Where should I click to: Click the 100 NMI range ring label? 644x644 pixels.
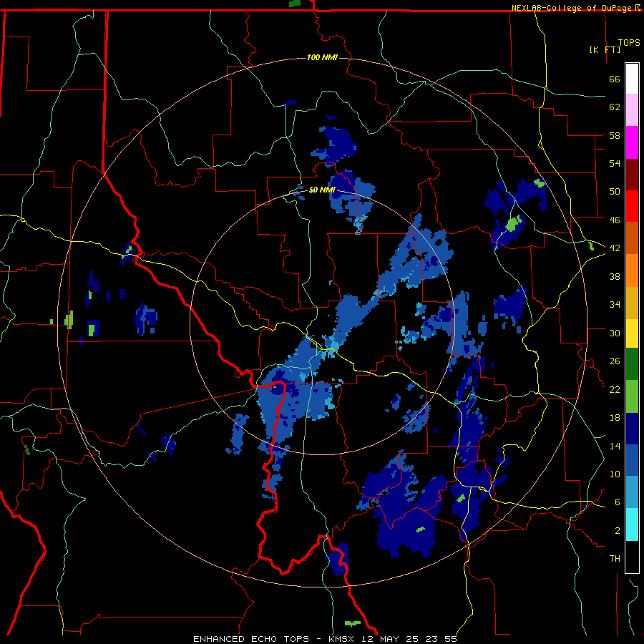tap(322, 57)
